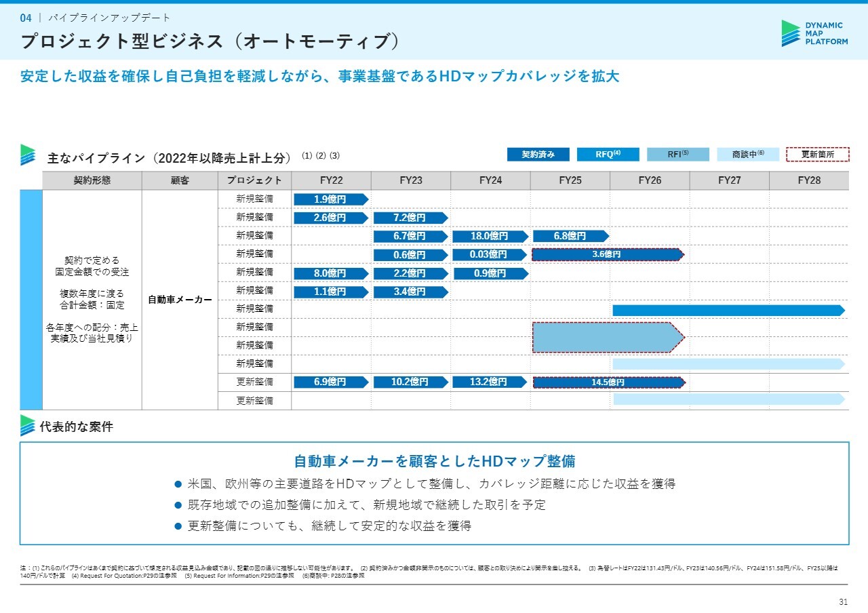Select the 2.2億円 bar
The image size is (868, 613).
click(411, 273)
